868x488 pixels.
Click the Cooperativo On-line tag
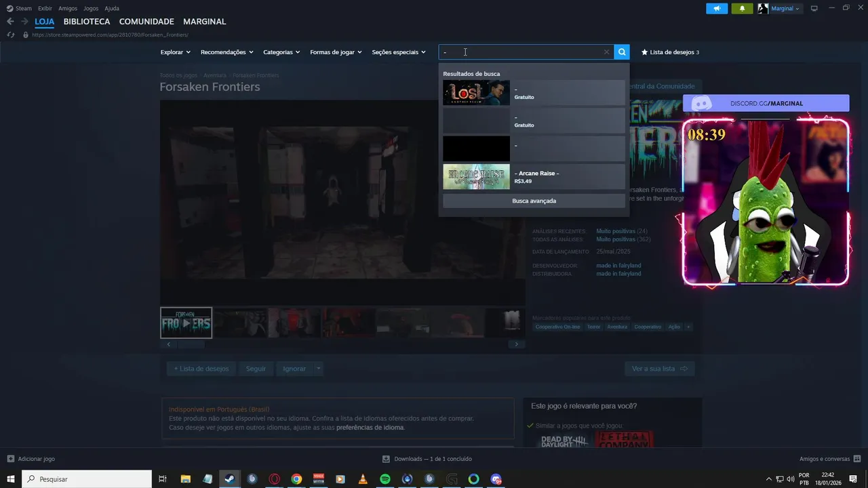[557, 327]
